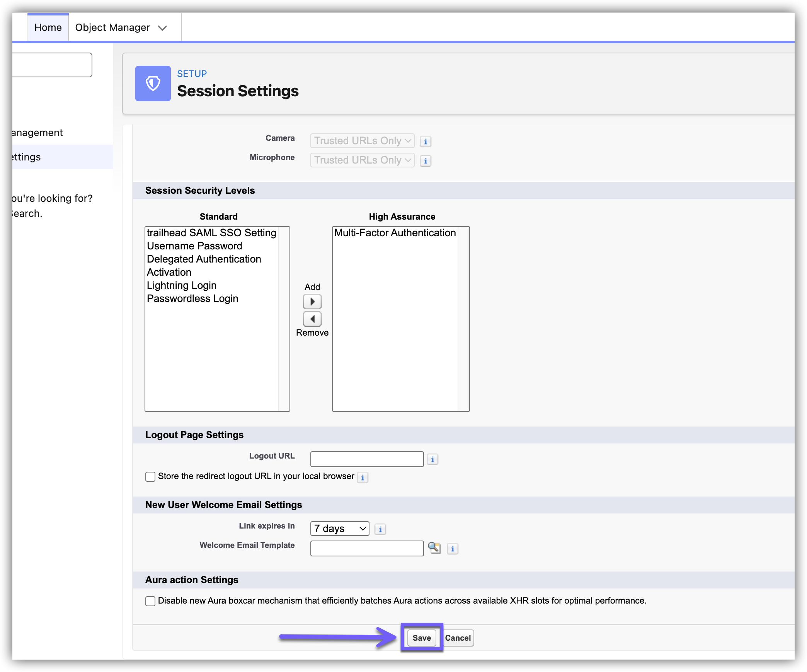Open the Camera Trusted URLs dropdown
Image resolution: width=807 pixels, height=672 pixels.
tap(362, 141)
